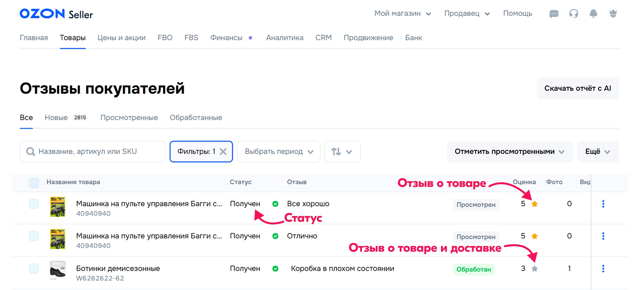Click the grey star in Ботинки row
644x290 pixels.
coord(535,268)
